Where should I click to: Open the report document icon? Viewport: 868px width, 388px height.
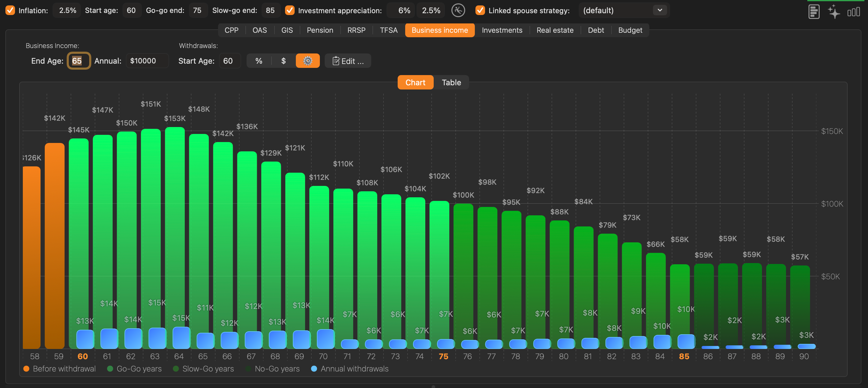point(814,11)
